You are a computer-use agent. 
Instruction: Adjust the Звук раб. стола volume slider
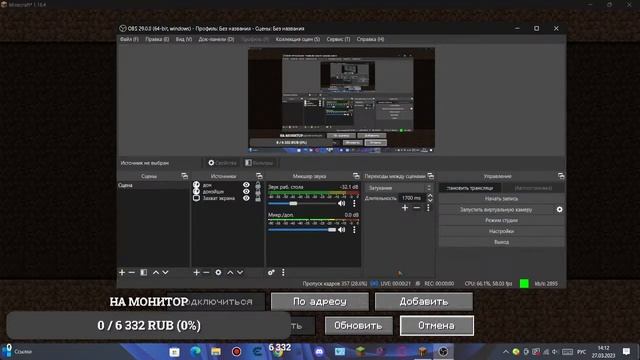(x=293, y=203)
